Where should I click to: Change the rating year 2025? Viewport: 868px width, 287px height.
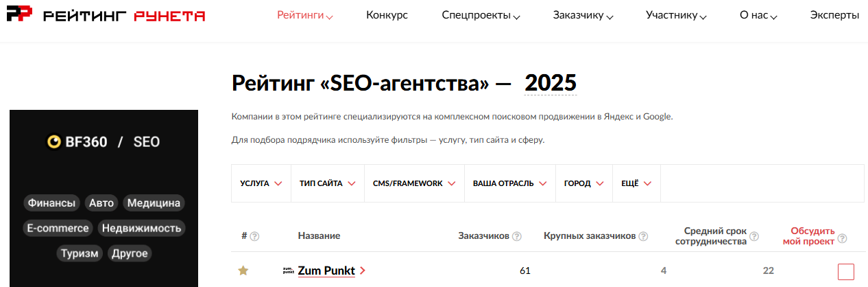(x=551, y=83)
